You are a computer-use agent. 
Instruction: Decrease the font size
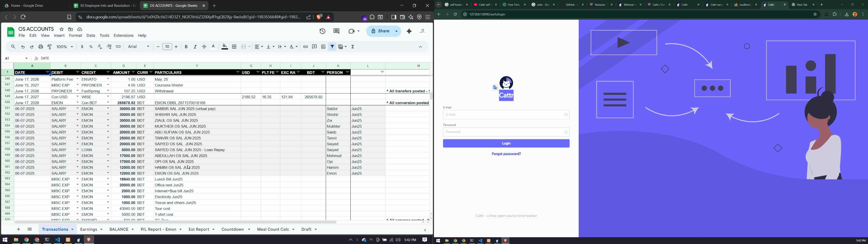158,47
